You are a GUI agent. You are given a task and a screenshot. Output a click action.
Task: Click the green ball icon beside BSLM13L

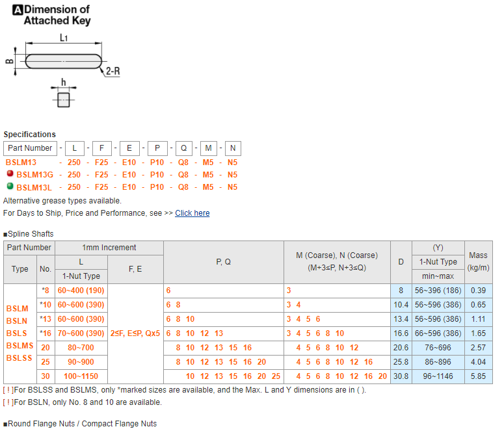(10, 186)
